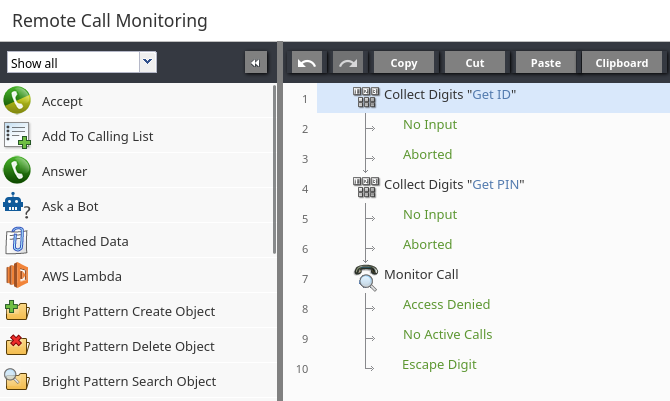Viewport: 670px width, 401px height.
Task: Select the AWS Lambda icon
Action: (17, 276)
